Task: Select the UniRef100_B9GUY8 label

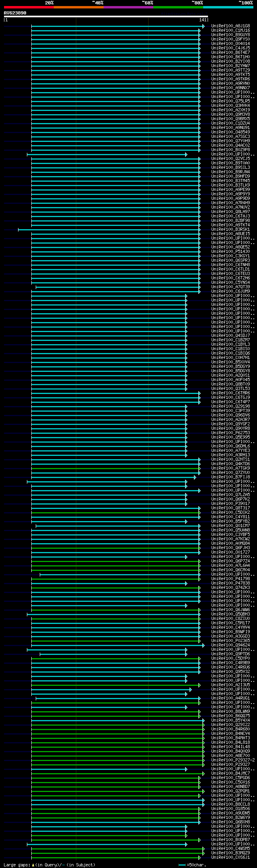Action: pos(230,35)
